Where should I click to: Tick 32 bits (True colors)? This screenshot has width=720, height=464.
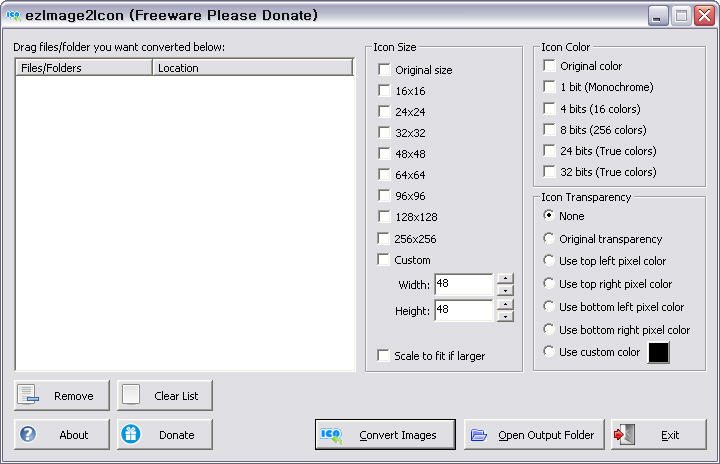pyautogui.click(x=549, y=171)
